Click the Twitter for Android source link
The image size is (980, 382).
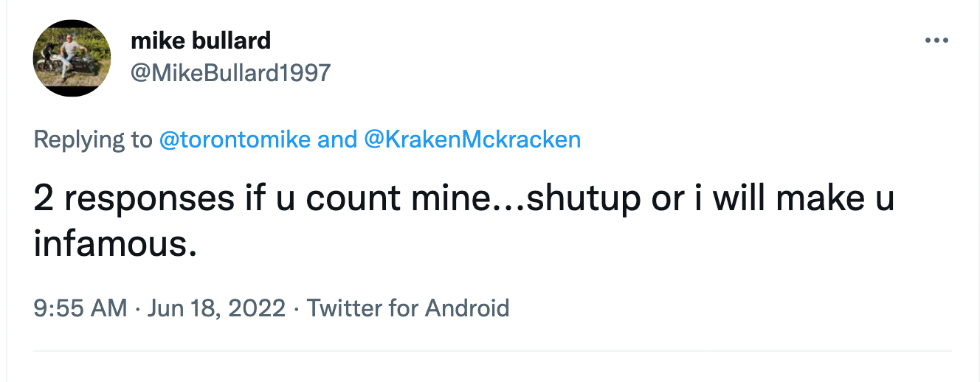click(408, 308)
